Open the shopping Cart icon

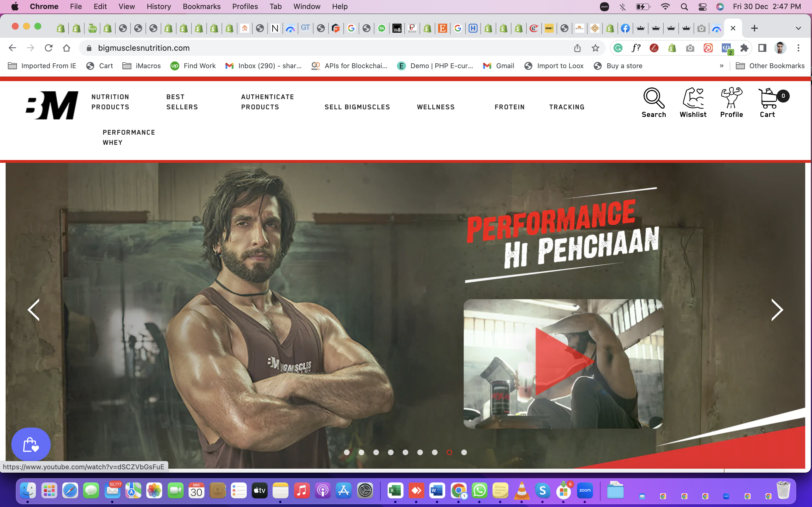click(x=768, y=102)
